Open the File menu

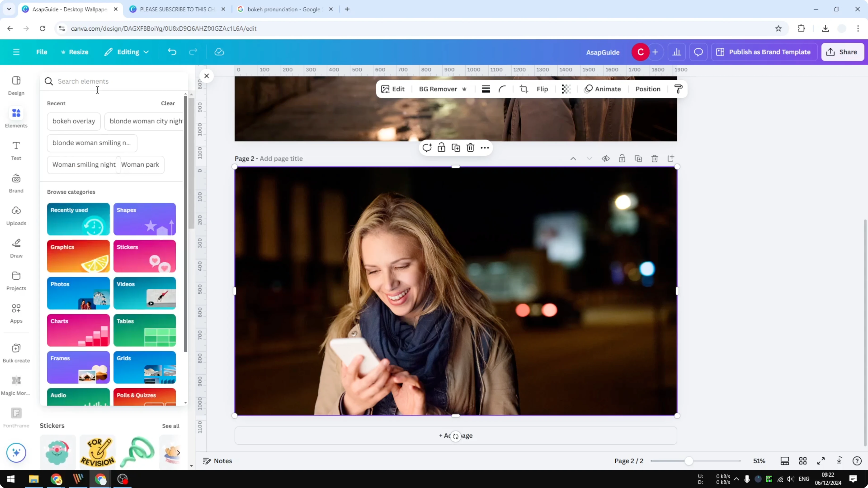pyautogui.click(x=42, y=52)
